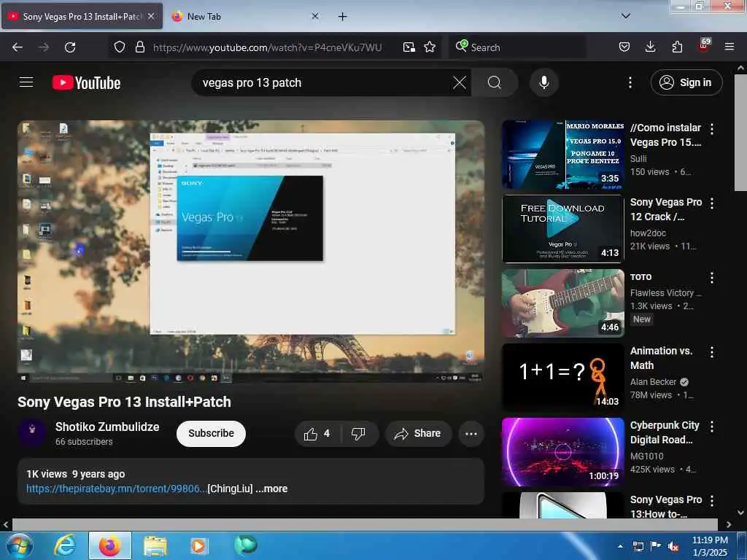Viewport: 747px width, 560px height.
Task: Open the Animation vs. Math thumbnail
Action: point(563,378)
